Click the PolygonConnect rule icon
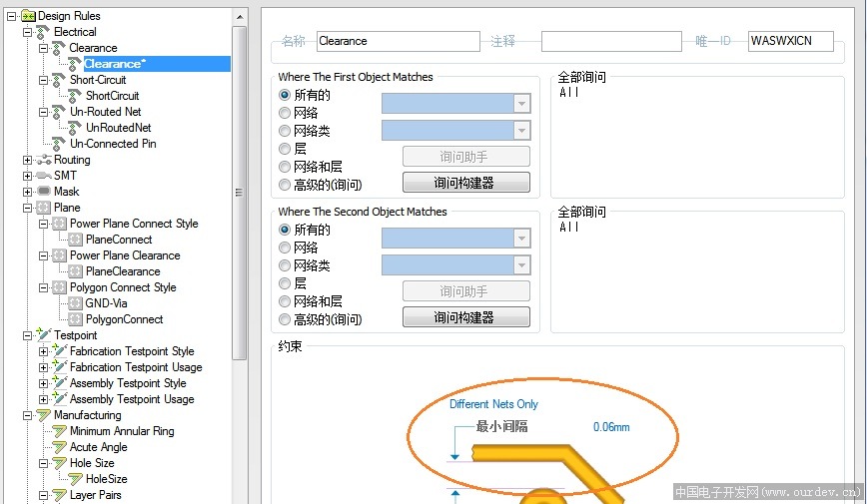This screenshot has width=867, height=504. (75, 319)
